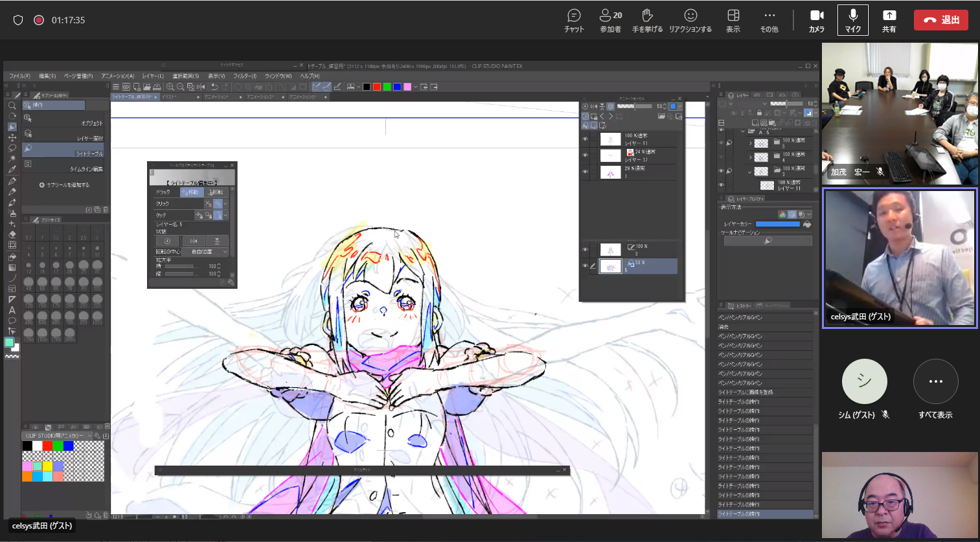Raise hand in the meeting
The height and width of the screenshot is (542, 980).
(x=647, y=20)
